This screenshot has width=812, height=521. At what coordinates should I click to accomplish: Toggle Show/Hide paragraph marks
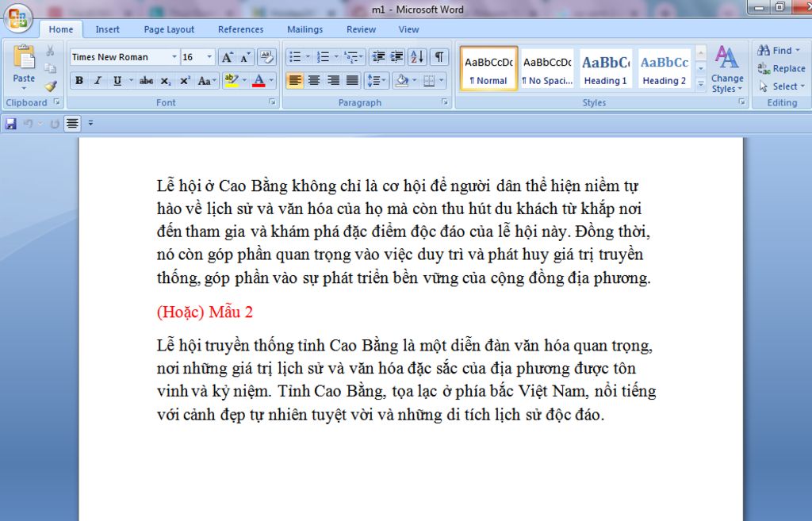coord(439,56)
